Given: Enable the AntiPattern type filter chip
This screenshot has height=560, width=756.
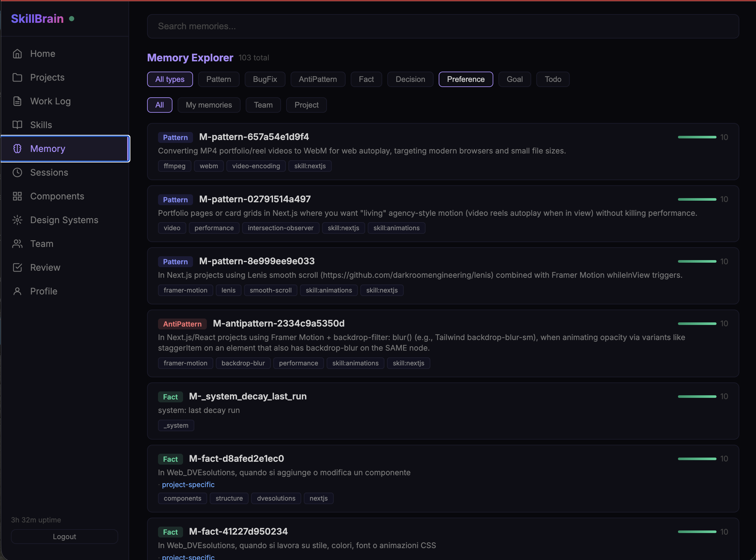Looking at the screenshot, I should coord(318,79).
